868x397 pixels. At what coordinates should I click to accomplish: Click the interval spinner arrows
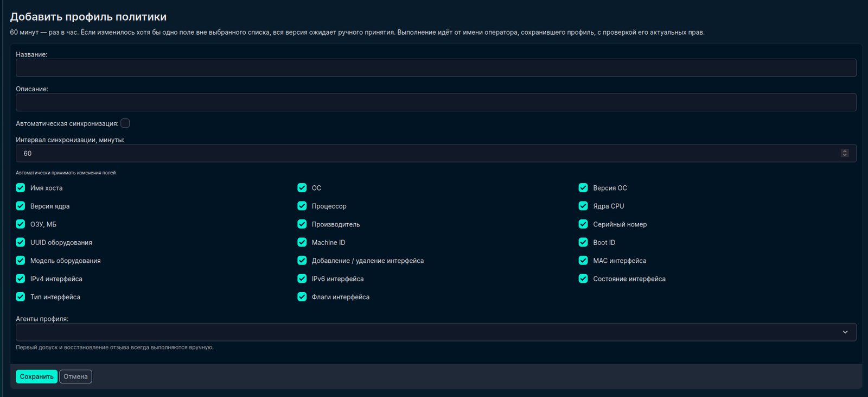[x=845, y=153]
